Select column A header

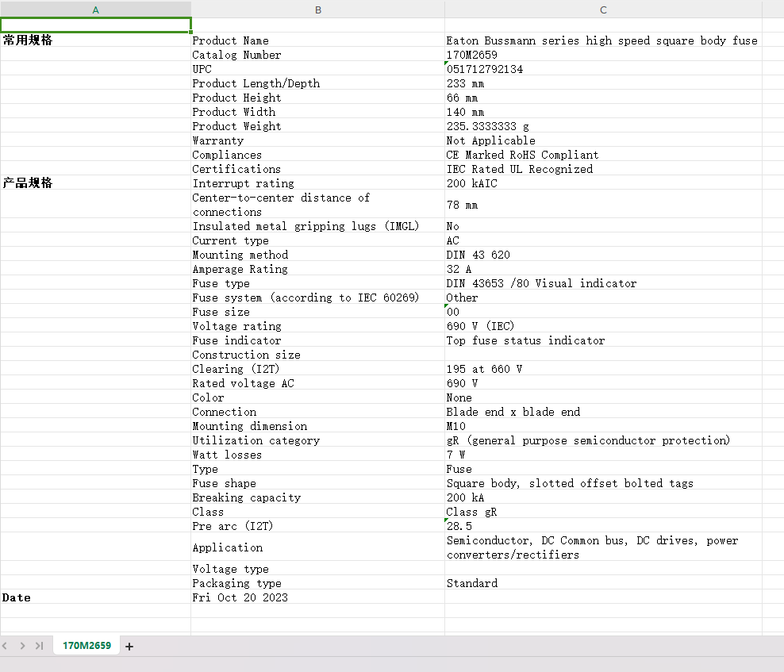coord(95,10)
